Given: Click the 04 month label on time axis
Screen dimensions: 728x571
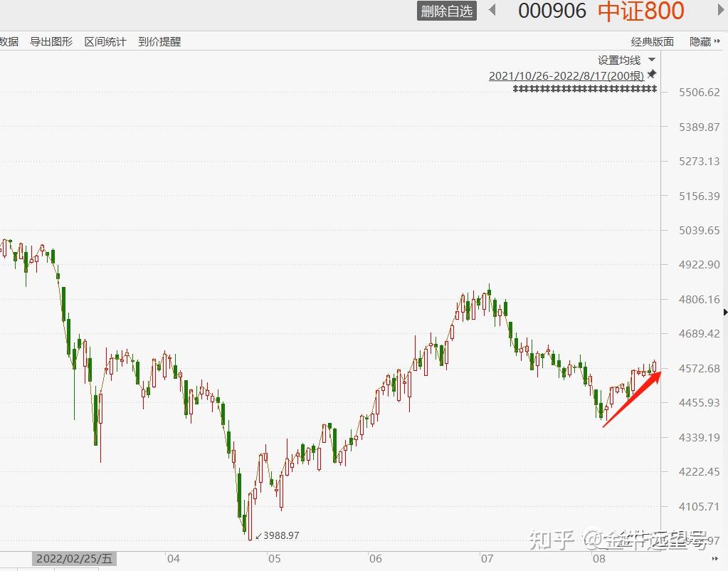Looking at the screenshot, I should pos(173,558).
